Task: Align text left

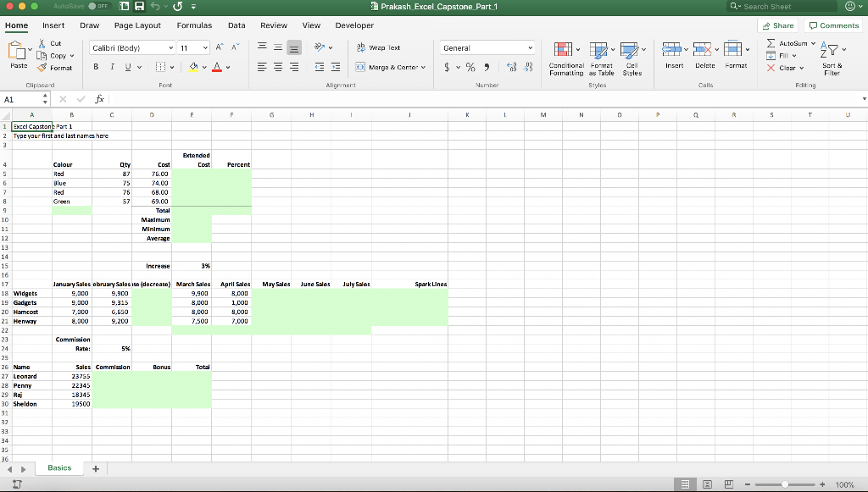Action: (x=263, y=67)
